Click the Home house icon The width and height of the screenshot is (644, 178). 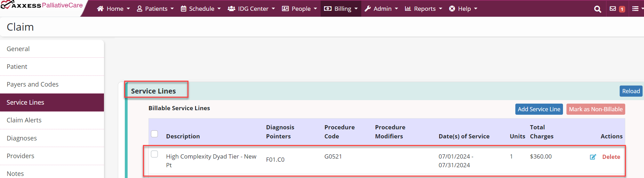point(100,9)
